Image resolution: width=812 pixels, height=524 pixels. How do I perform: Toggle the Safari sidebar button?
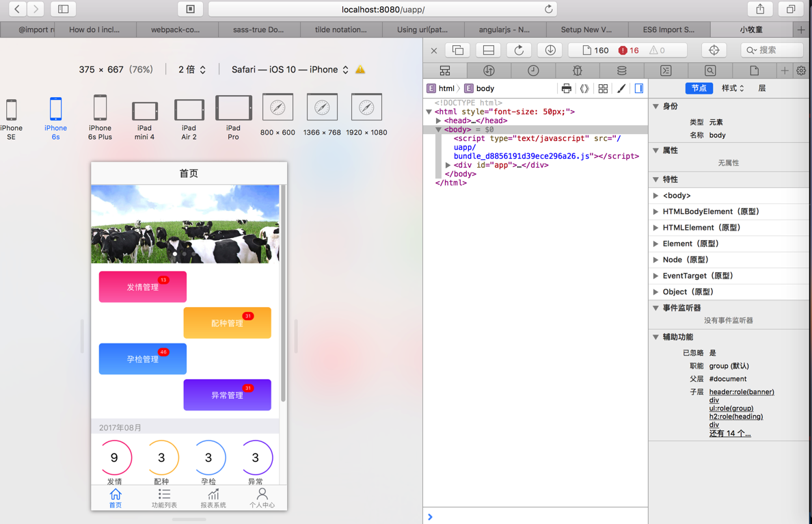tap(63, 9)
